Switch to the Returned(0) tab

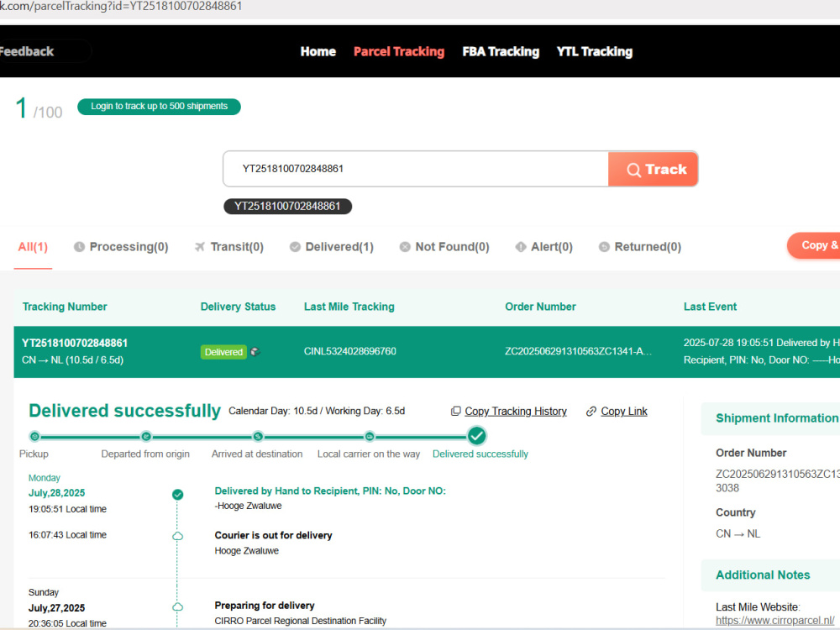640,247
